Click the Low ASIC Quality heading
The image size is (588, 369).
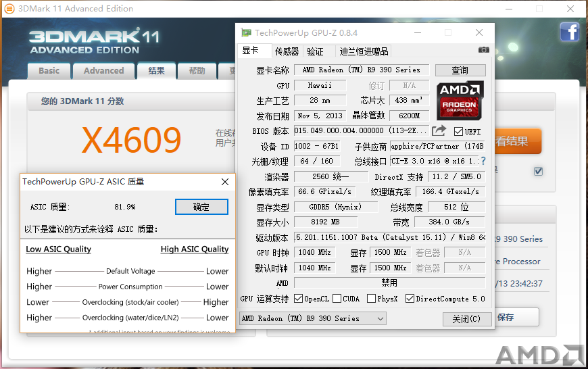[59, 249]
